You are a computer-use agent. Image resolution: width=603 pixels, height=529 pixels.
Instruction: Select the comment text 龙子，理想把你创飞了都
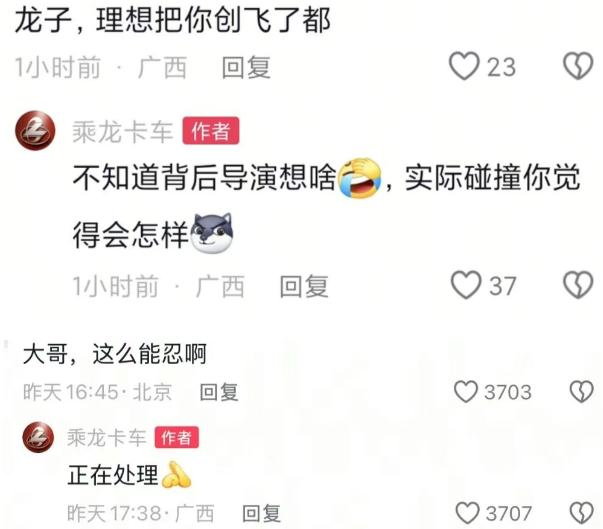tap(173, 20)
